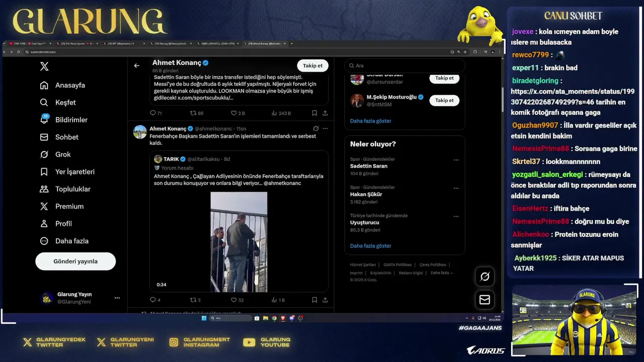Share the second tweet
The image size is (644, 362).
325,300
